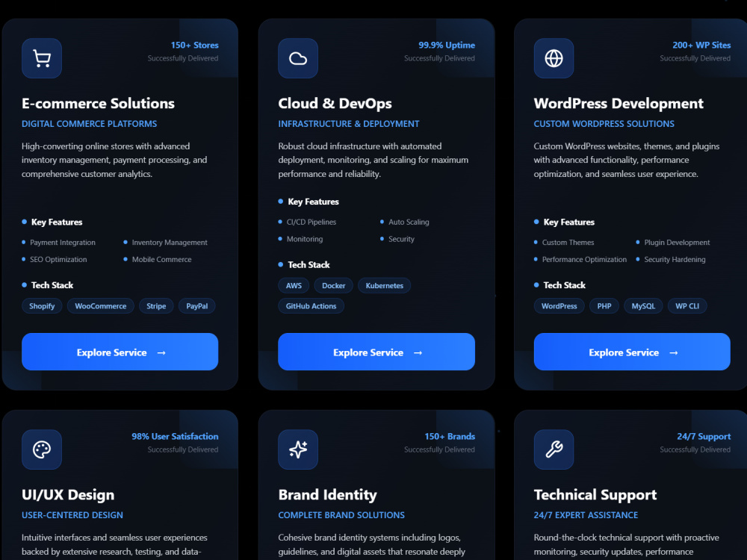Click Key Features label on E-commerce card
Image resolution: width=747 pixels, height=560 pixels.
click(x=57, y=223)
